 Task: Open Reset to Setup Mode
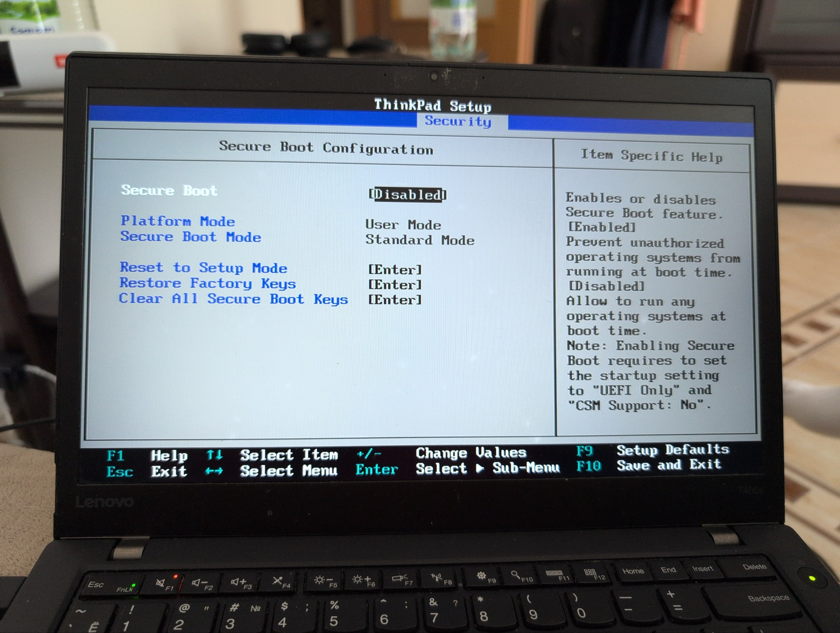click(x=203, y=267)
